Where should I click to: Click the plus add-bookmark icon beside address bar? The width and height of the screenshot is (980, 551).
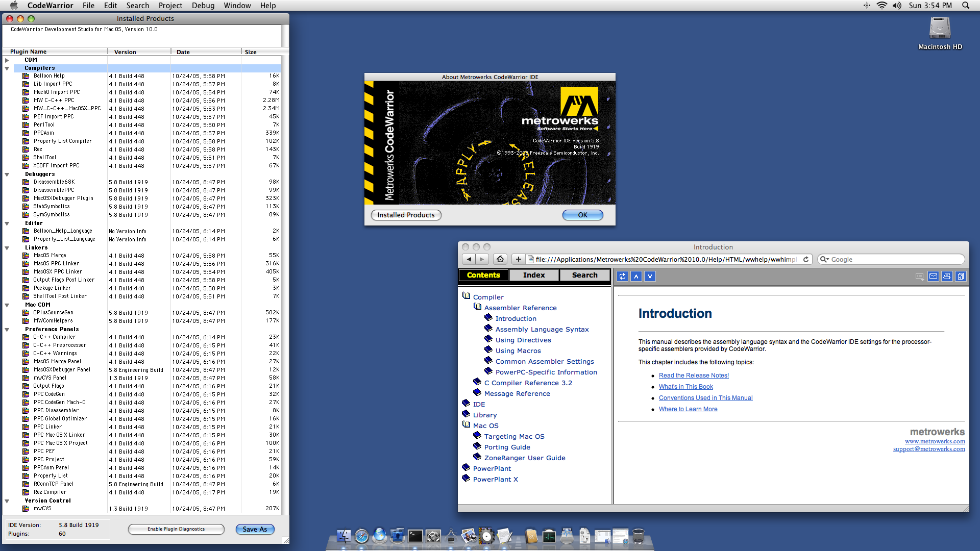click(518, 259)
